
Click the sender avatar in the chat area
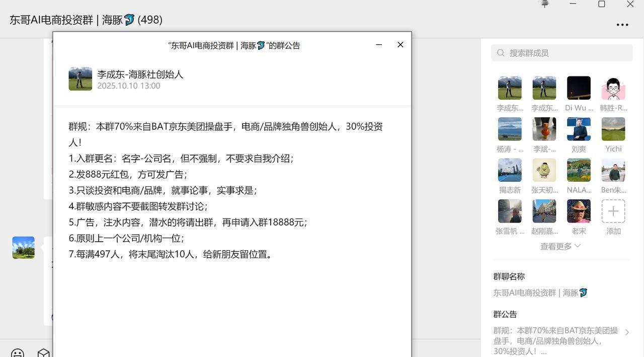coord(23,247)
